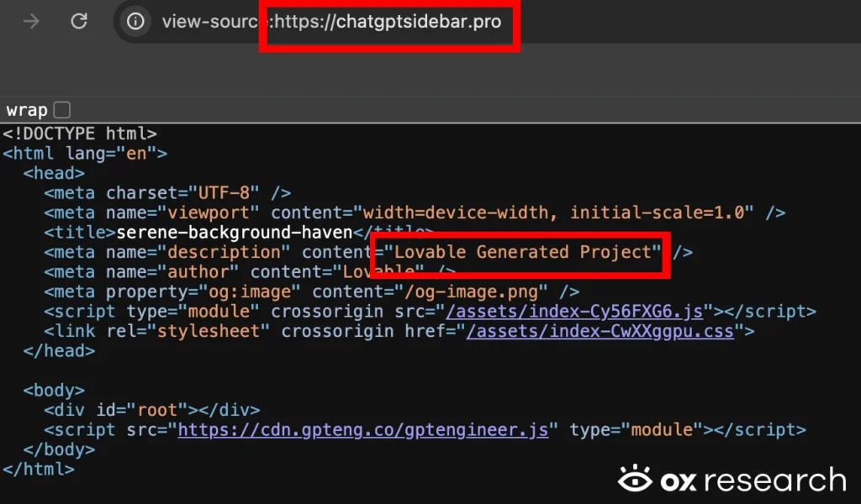Click the wrap label text
Screen dimensions: 861x504
27,110
